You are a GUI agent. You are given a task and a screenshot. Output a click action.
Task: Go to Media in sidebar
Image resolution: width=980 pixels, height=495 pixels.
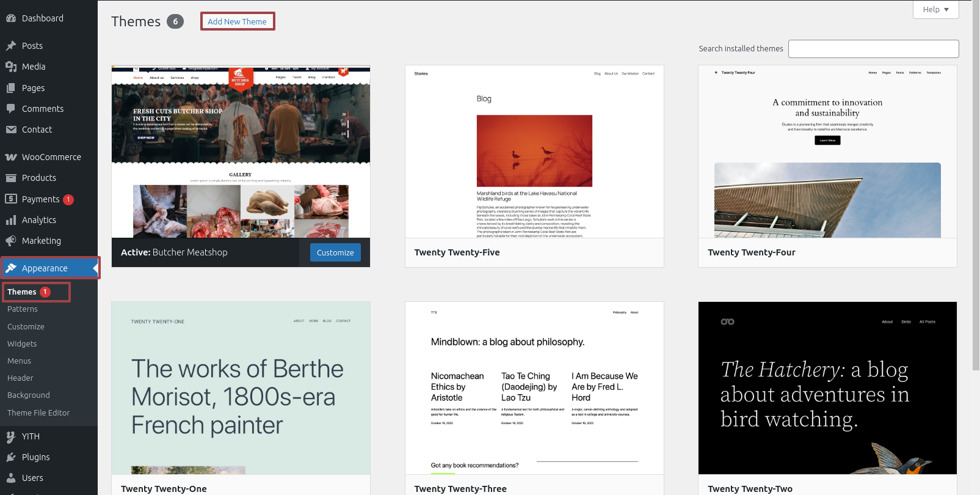point(34,67)
